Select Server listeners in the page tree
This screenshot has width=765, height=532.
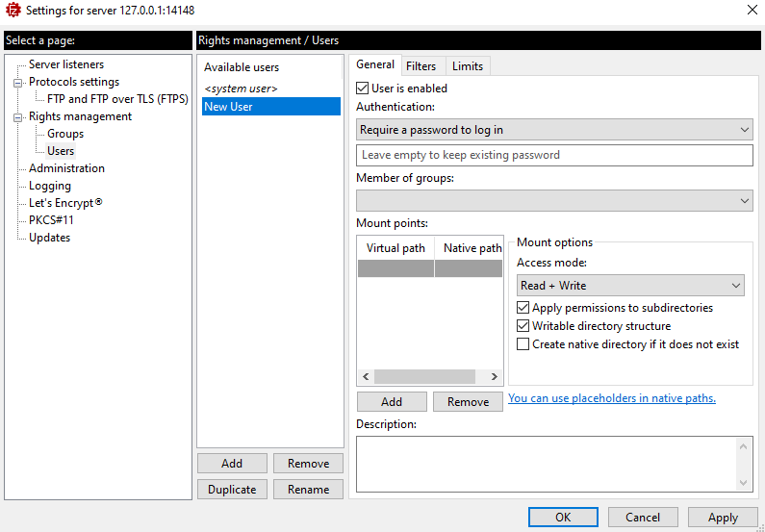[66, 64]
